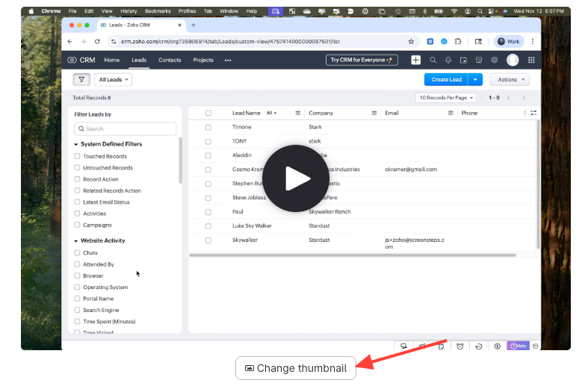Collapse the System Defined Filters section
Viewport: 588px width, 392px height.
76,144
